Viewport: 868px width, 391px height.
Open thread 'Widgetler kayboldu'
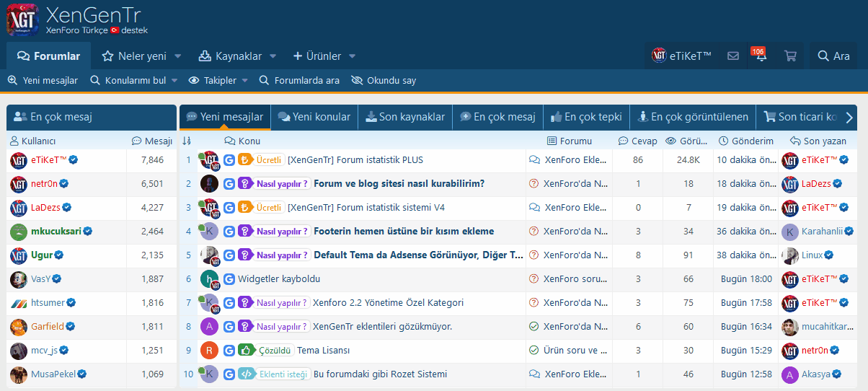(x=279, y=279)
